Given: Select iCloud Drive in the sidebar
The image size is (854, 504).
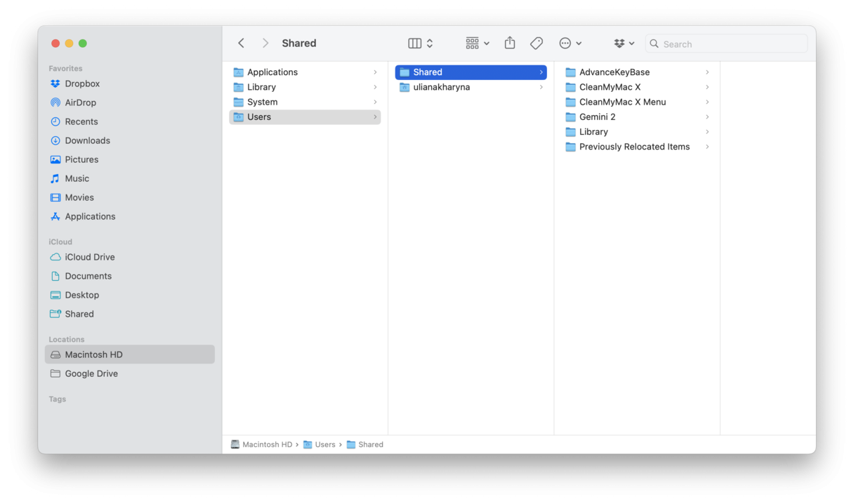Looking at the screenshot, I should coord(90,256).
